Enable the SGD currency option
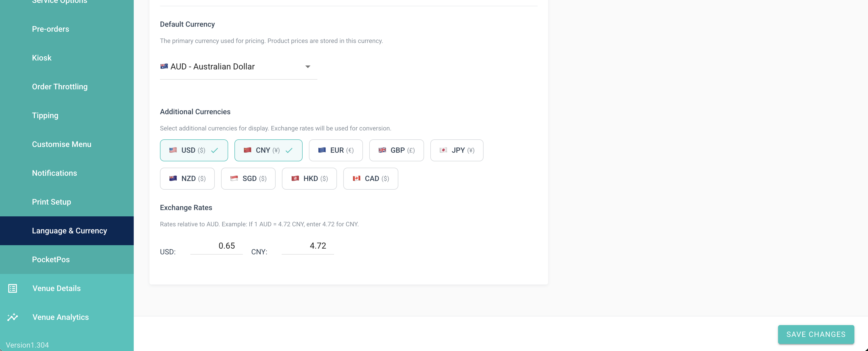The height and width of the screenshot is (351, 868). [248, 179]
